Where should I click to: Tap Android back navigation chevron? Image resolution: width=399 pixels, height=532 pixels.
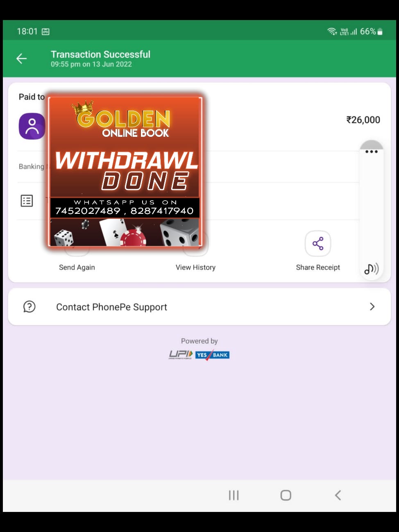338,495
